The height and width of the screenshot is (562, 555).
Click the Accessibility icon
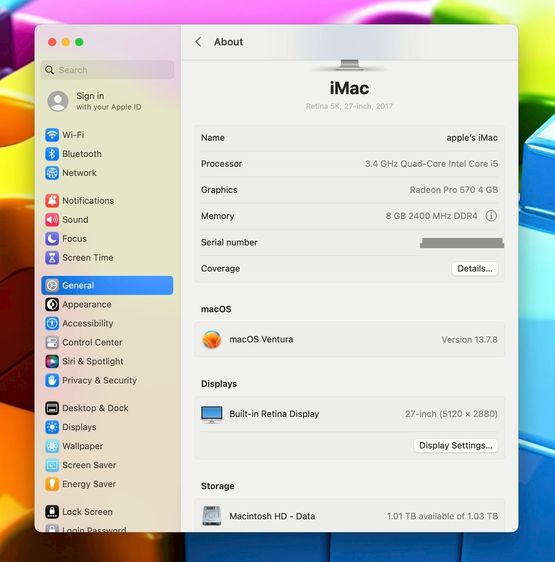52,324
